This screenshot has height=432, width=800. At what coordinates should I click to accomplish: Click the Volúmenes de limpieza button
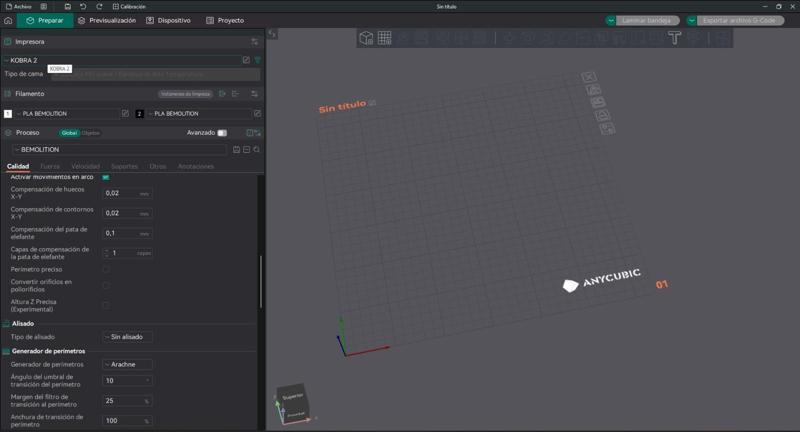coord(185,94)
